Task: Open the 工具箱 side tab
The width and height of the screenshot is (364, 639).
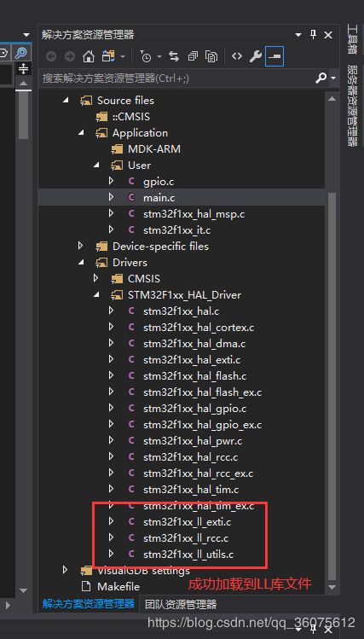Action: (352, 39)
